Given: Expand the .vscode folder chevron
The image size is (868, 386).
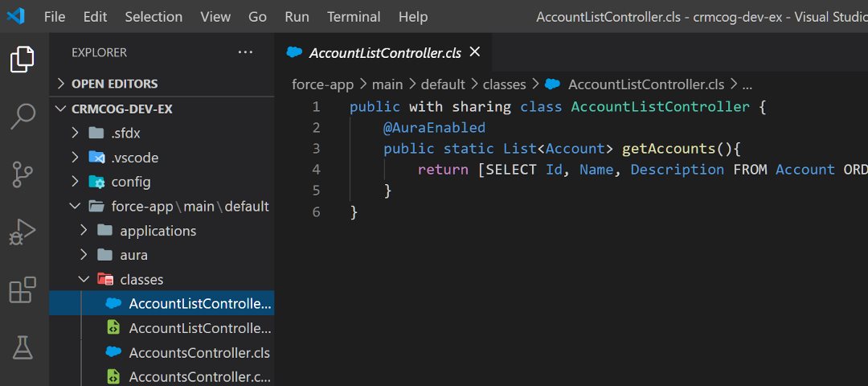Looking at the screenshot, I should point(76,158).
